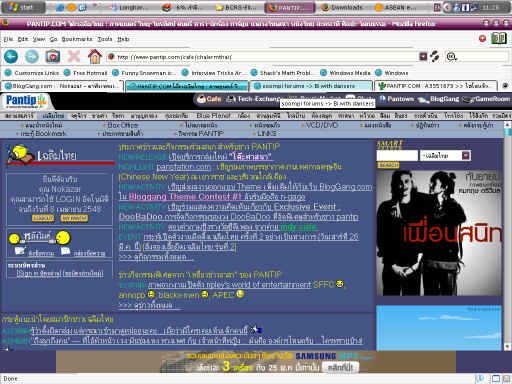The height and width of the screenshot is (384, 512).
Task: Open the Pantip logo link
Action: pos(26,101)
